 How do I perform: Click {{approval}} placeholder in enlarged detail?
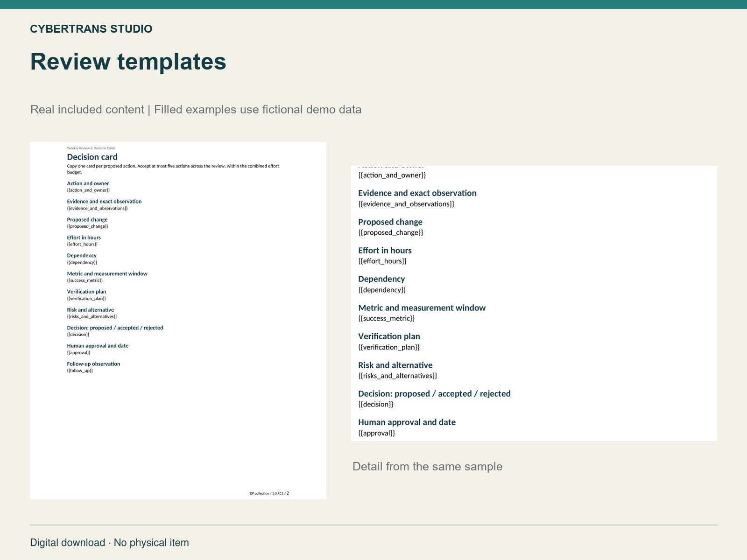coord(376,433)
